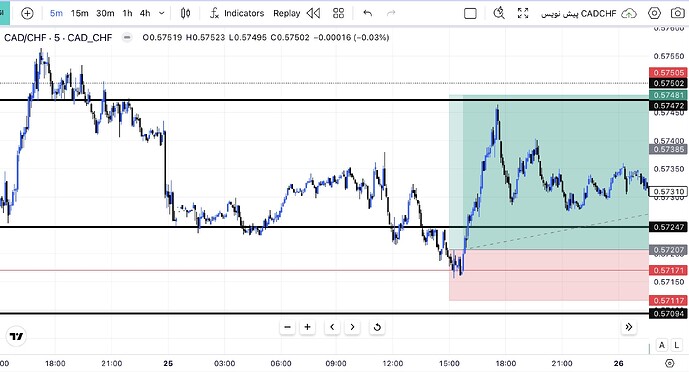
Task: Jump to the latest bar with the double arrow
Action: coord(629,327)
